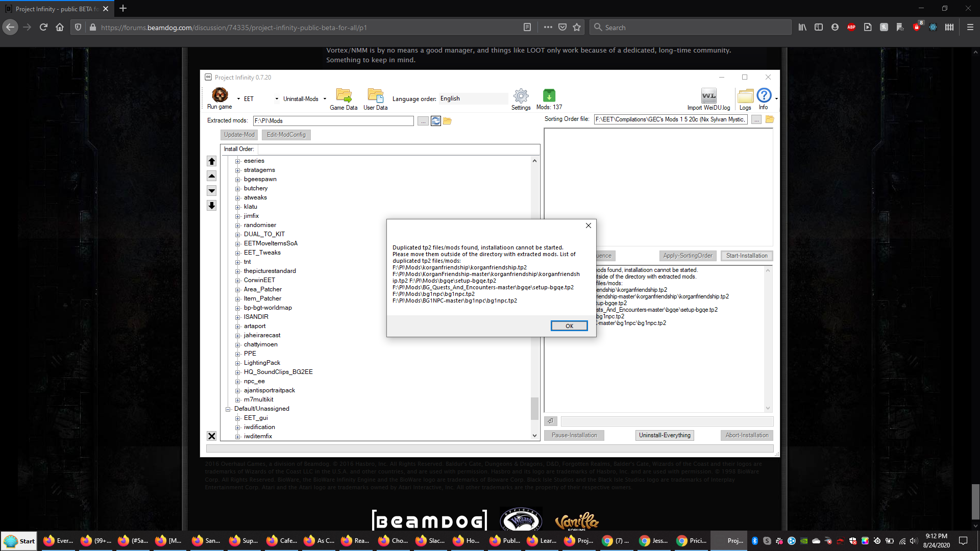Image resolution: width=980 pixels, height=551 pixels.
Task: Move selected mod up one
Action: pos(212,176)
